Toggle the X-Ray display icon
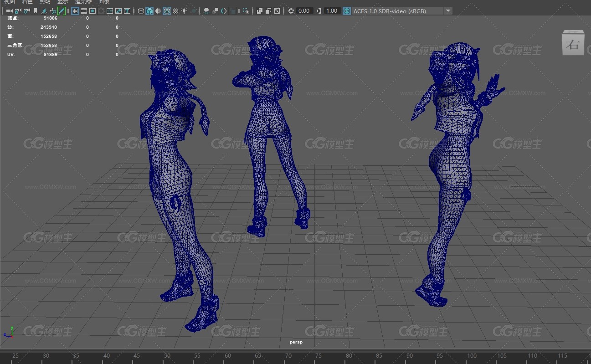 point(260,10)
